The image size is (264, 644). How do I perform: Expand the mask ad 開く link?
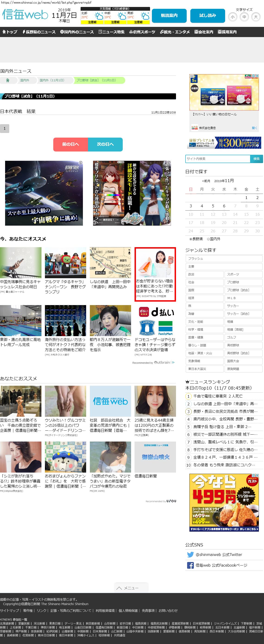pos(254,128)
